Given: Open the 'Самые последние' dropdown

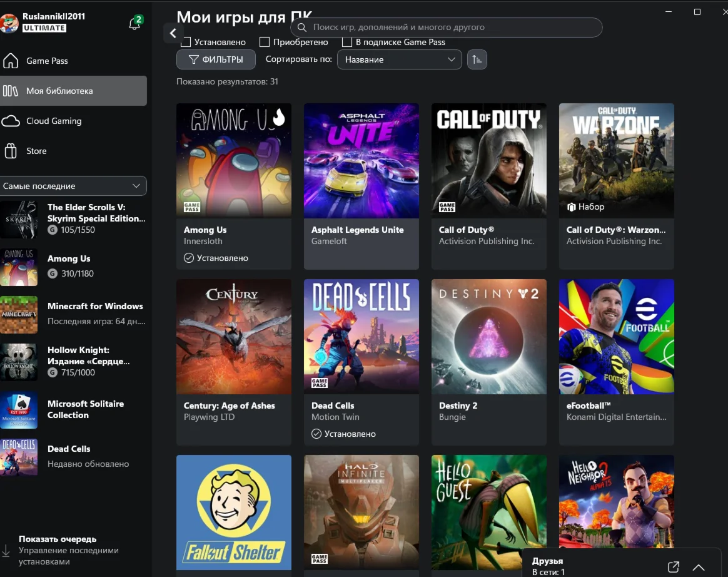Looking at the screenshot, I should 73,186.
